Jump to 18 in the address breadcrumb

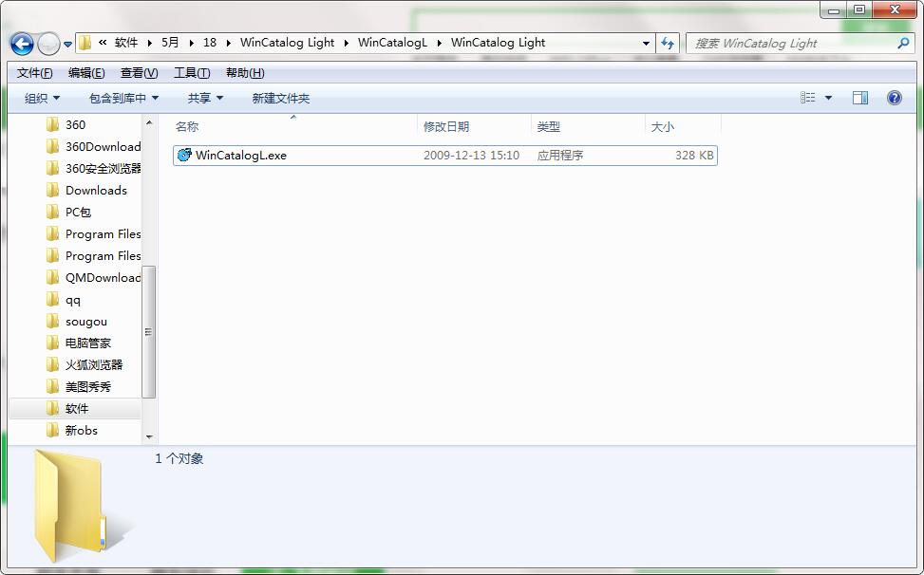click(x=210, y=43)
